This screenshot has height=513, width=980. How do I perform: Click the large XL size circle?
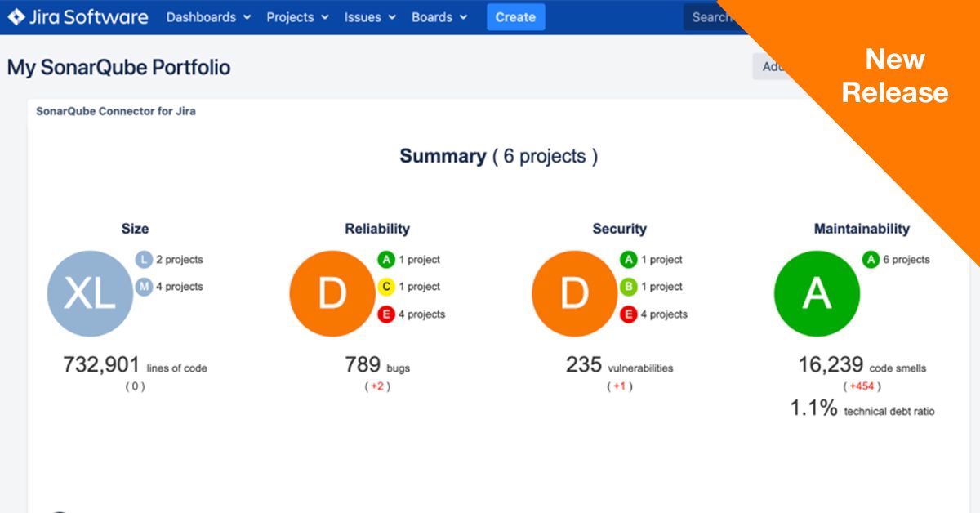coord(90,293)
